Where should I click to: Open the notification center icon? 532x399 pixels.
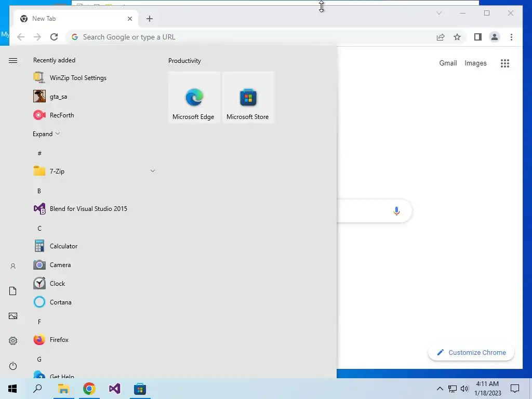point(515,389)
